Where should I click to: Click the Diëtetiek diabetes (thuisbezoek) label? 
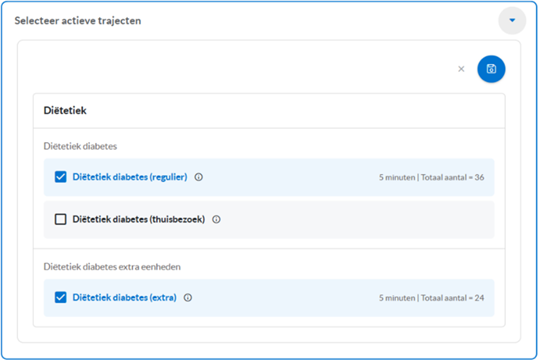tap(139, 219)
